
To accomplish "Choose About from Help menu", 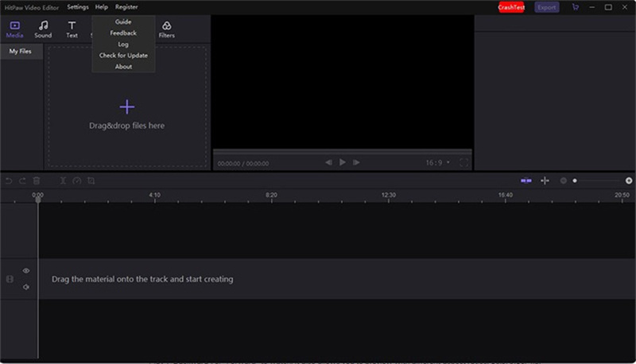I will [x=123, y=67].
